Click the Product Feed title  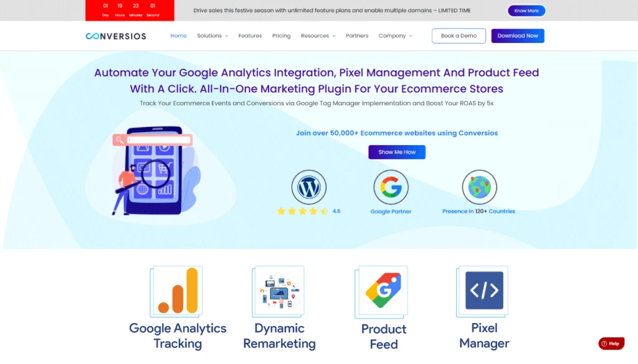[384, 337]
